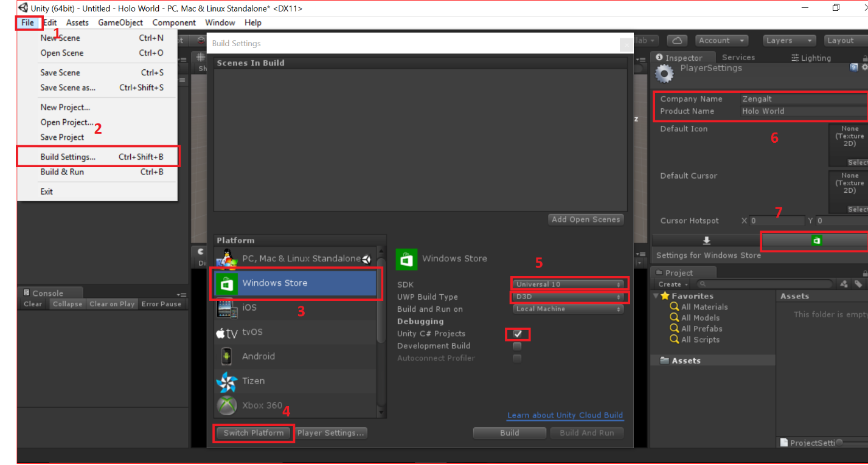Select the All Materials saved search
Image resolution: width=868 pixels, height=465 pixels.
(x=698, y=307)
